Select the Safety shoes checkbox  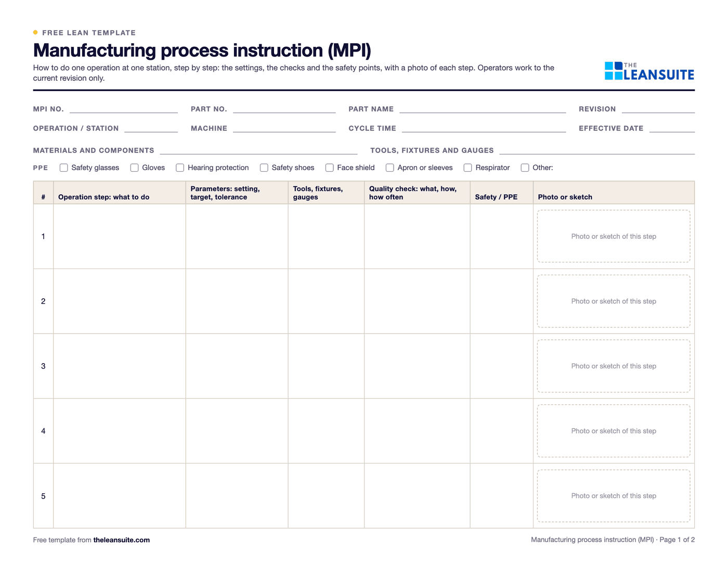point(264,168)
